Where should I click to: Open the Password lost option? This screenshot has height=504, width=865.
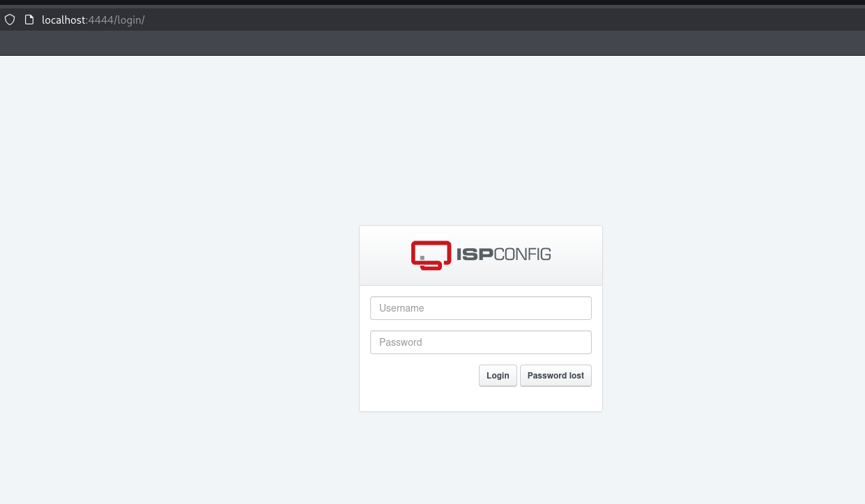[556, 376]
